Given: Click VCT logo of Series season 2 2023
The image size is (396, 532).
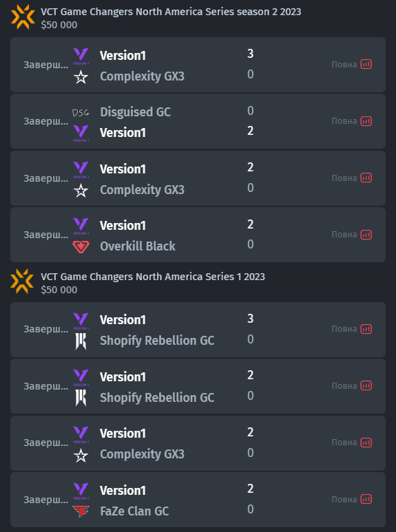Looking at the screenshot, I should point(23,17).
